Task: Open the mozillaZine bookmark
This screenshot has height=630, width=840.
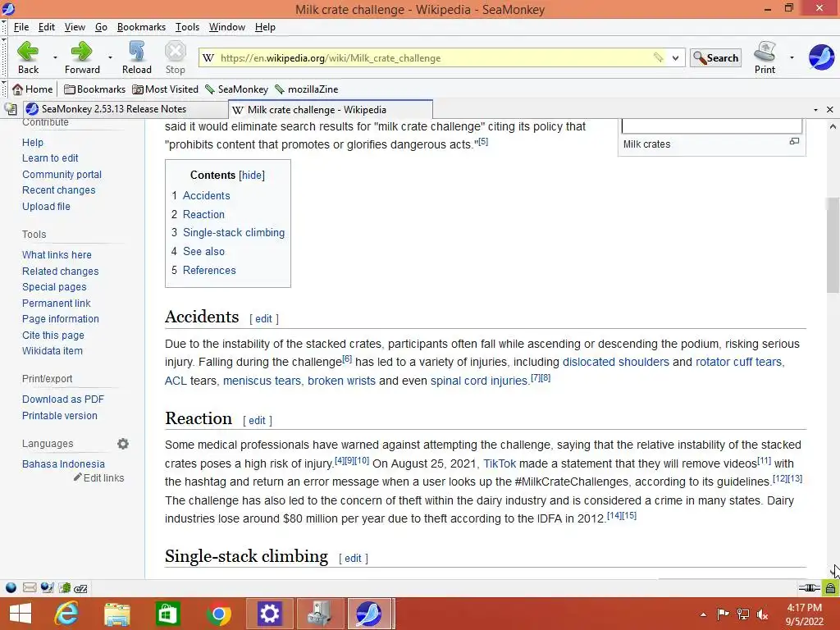Action: [x=307, y=89]
